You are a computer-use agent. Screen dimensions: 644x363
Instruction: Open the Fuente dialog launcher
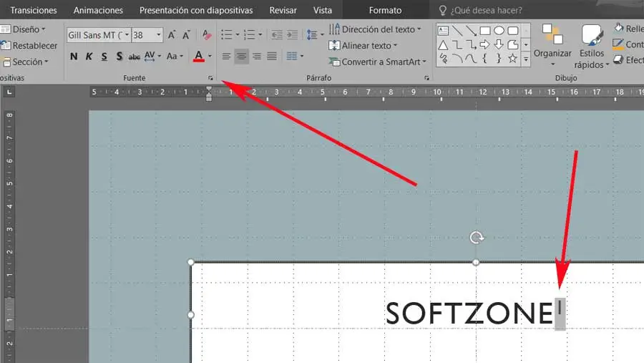point(210,78)
